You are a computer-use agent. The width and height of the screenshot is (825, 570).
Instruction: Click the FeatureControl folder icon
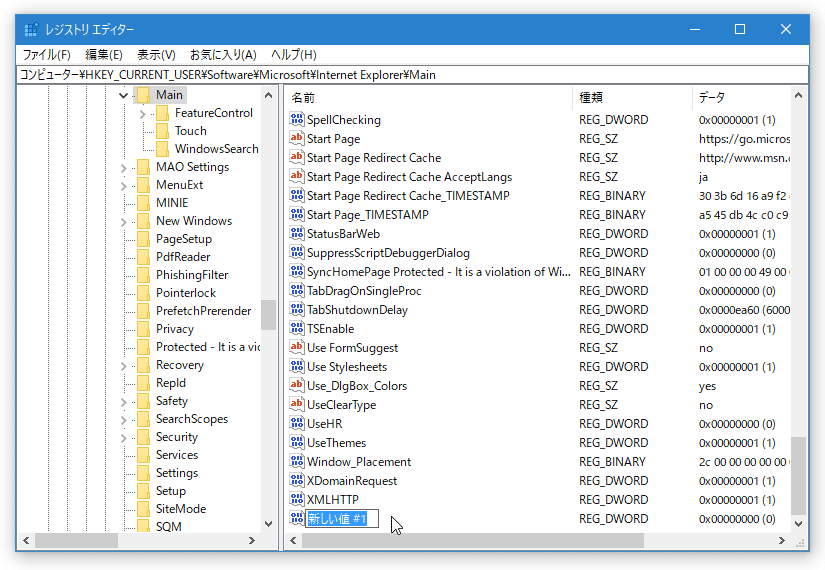(x=163, y=113)
